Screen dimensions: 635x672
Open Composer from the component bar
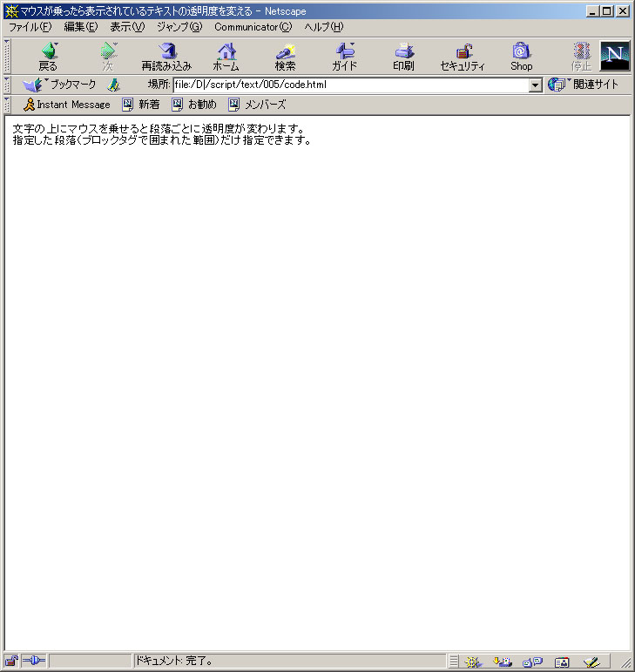(591, 662)
